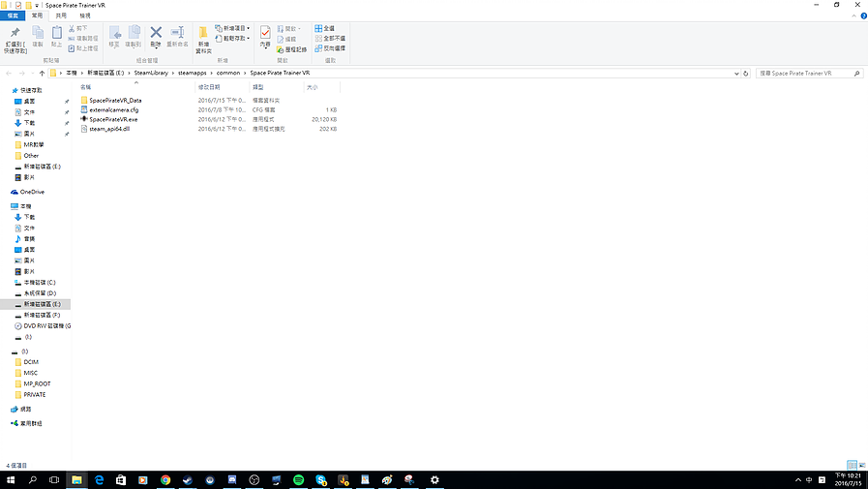Open ribbon help question mark icon
This screenshot has height=489, width=868.
tap(863, 16)
